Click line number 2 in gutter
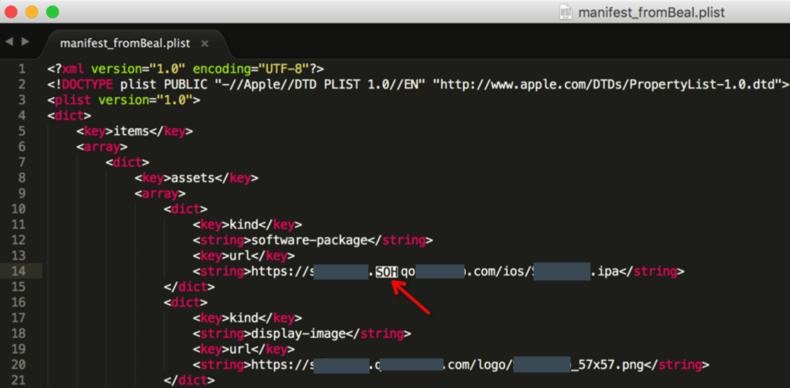 click(x=22, y=84)
